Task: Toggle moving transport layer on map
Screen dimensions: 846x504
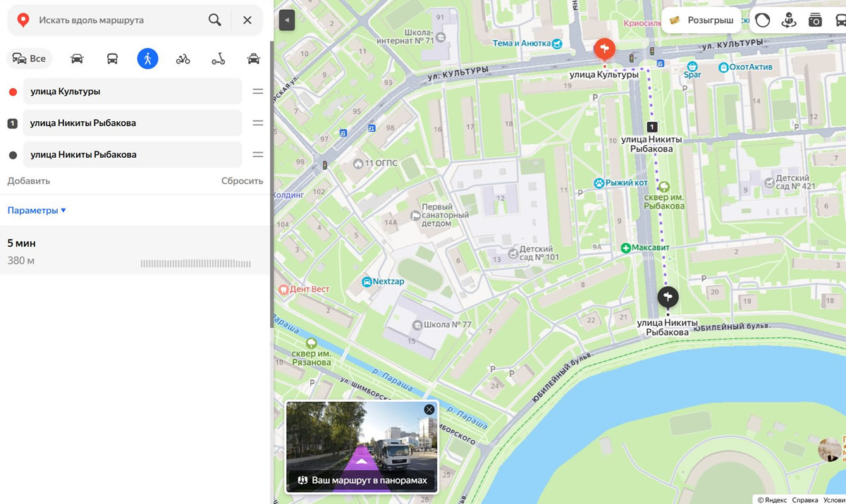Action: pyautogui.click(x=839, y=20)
